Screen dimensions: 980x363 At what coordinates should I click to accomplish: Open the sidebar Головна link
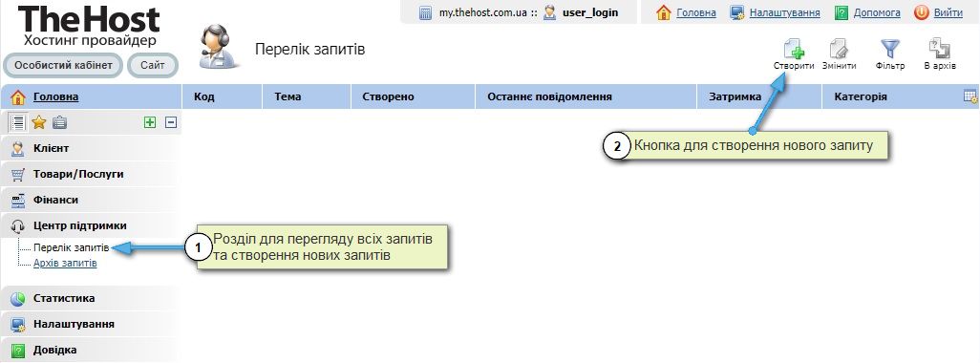pos(55,96)
